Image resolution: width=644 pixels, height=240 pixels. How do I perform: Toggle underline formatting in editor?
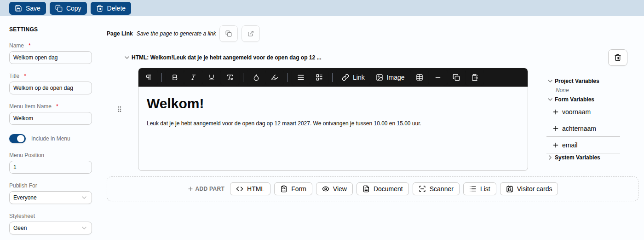[212, 77]
